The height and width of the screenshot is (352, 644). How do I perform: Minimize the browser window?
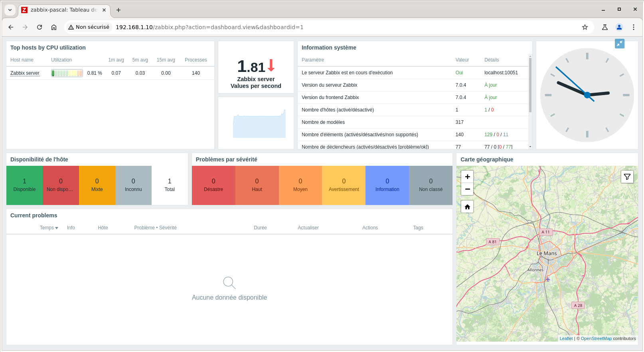click(x=603, y=10)
